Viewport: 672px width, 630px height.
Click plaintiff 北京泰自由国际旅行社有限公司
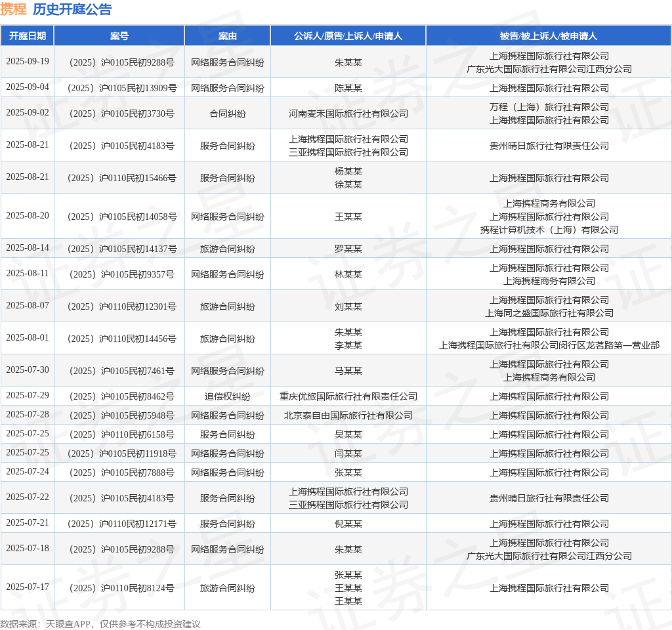[348, 415]
